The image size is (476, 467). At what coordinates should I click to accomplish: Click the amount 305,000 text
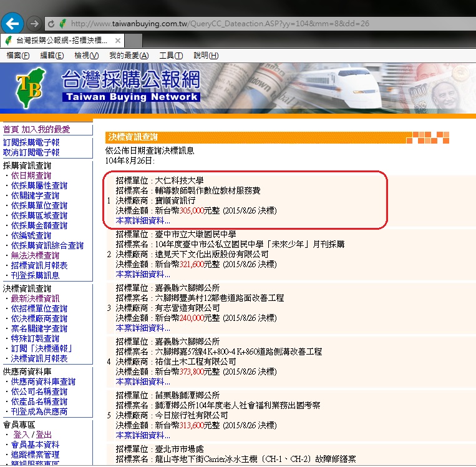point(192,210)
